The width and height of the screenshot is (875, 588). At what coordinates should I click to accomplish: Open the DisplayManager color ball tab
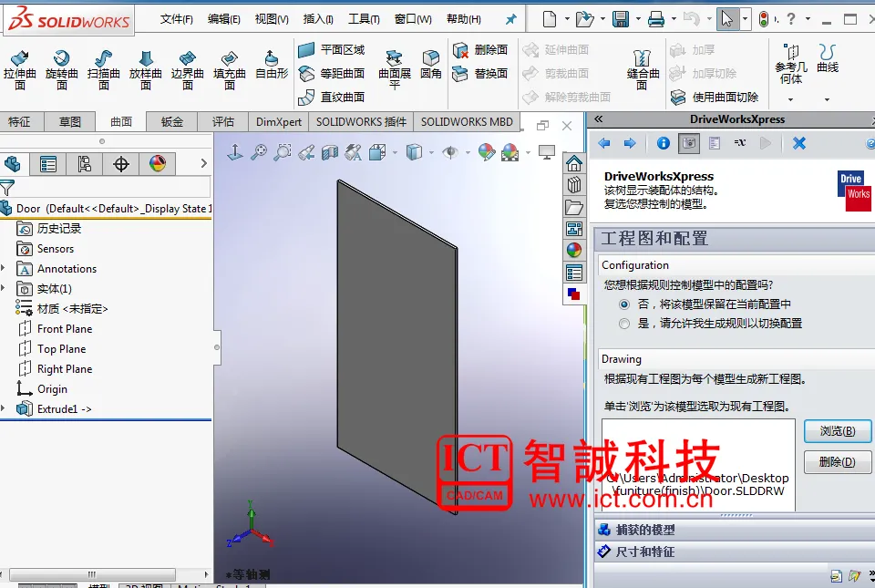158,164
